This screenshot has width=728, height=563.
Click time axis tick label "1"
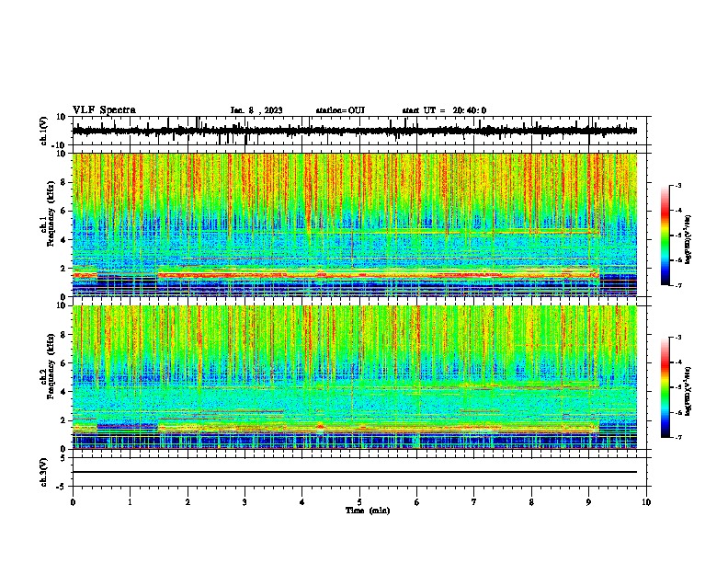(x=130, y=502)
